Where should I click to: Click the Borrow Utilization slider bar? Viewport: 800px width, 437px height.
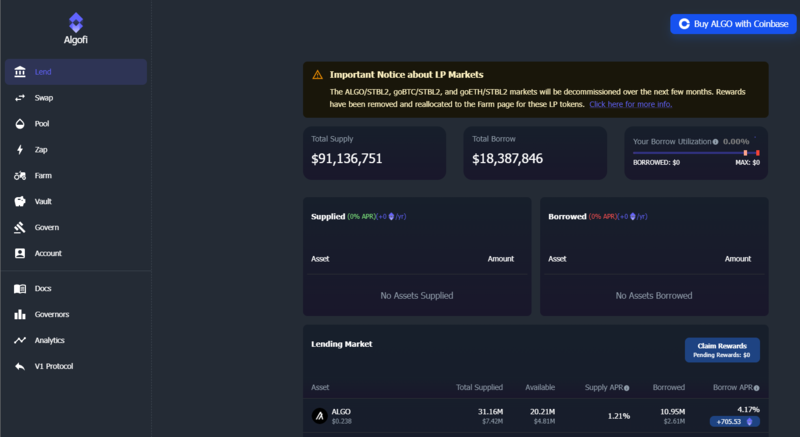[x=696, y=153]
